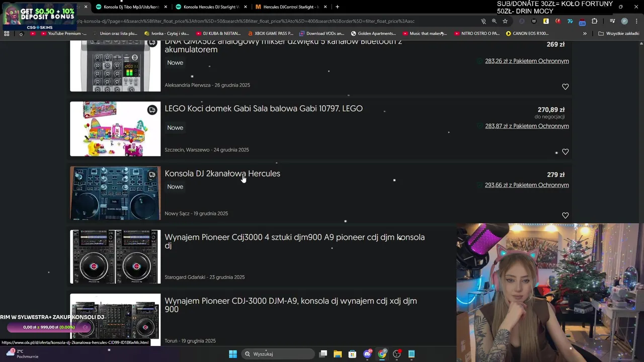This screenshot has width=644, height=362.
Task: Click the bookmark star in address bar
Action: [x=505, y=21]
